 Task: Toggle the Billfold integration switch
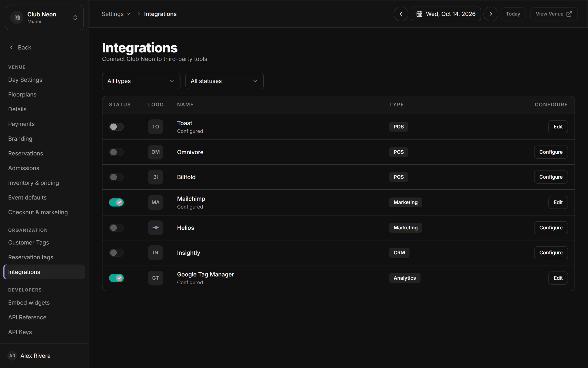point(116,177)
